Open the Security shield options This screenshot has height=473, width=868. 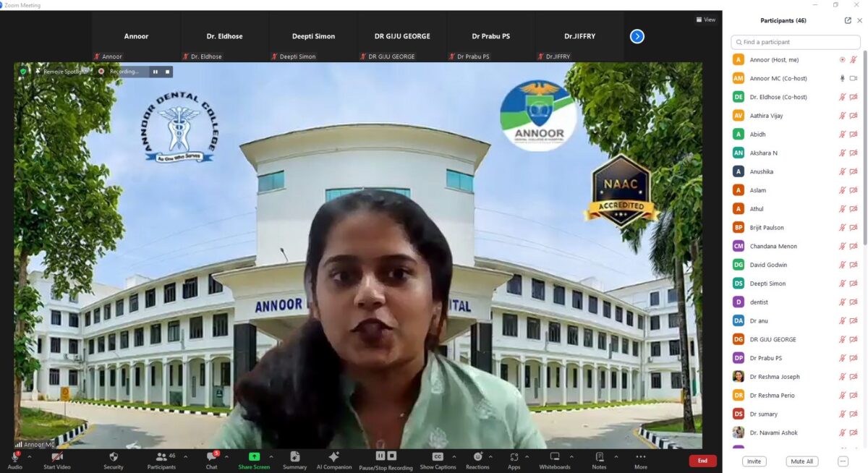click(114, 457)
